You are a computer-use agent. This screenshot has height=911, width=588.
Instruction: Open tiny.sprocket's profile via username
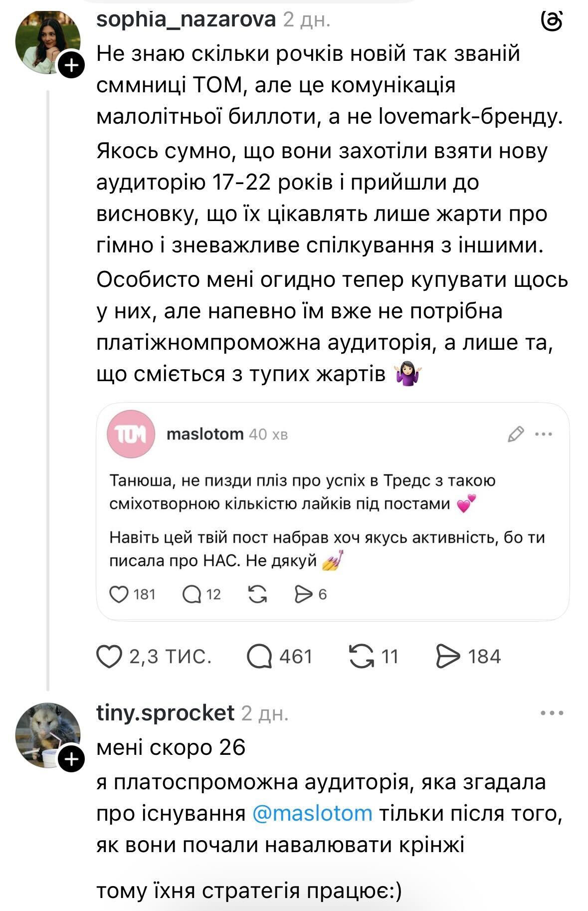165,713
